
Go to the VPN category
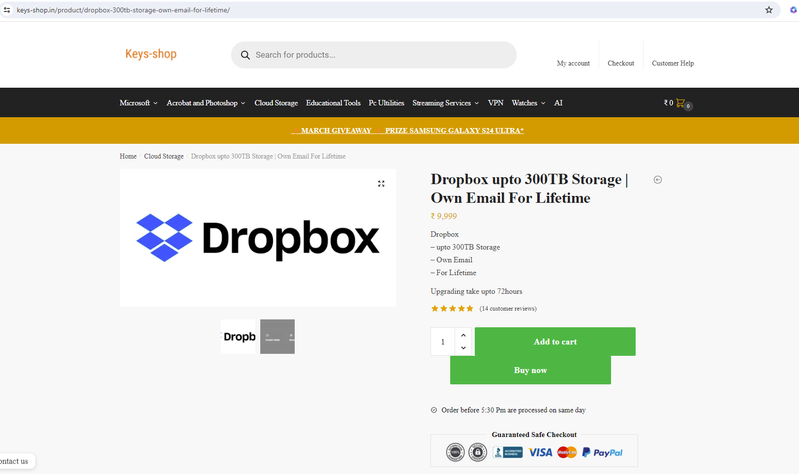496,103
